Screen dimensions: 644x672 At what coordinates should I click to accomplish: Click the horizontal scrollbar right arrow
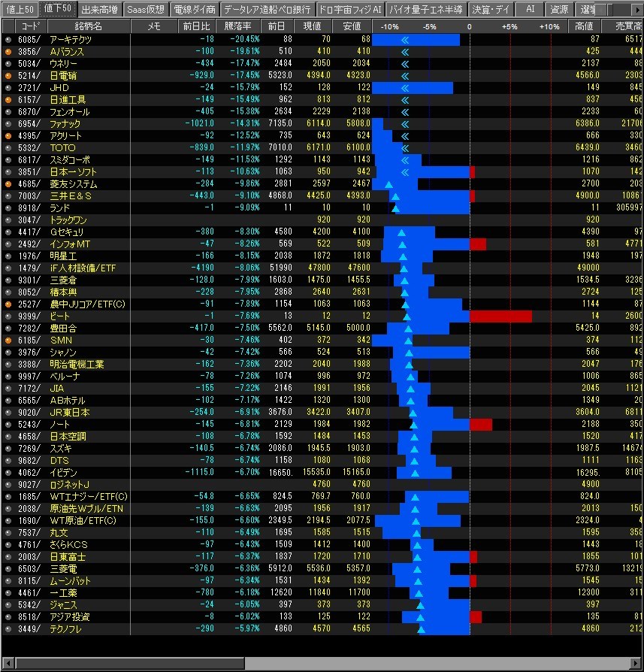click(636, 662)
